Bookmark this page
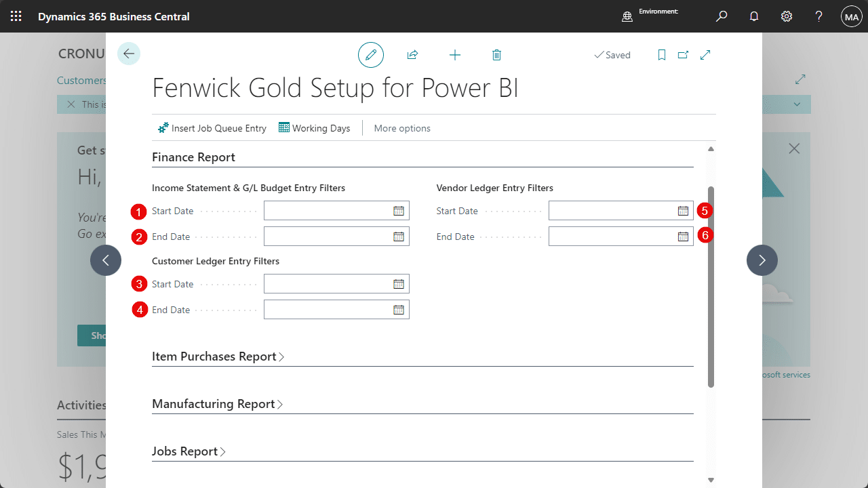868x488 pixels. coord(662,55)
